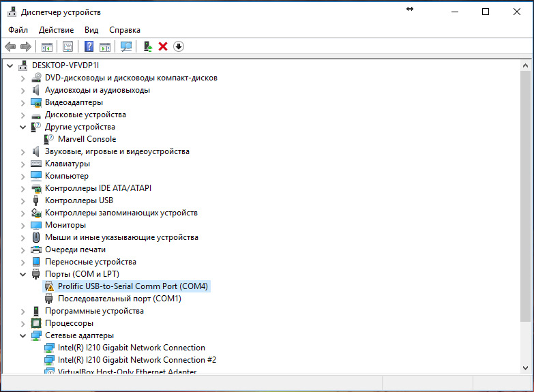Viewport: 534px width, 392px height.
Task: Click the Device Manager title bar app icon
Action: tap(12, 12)
